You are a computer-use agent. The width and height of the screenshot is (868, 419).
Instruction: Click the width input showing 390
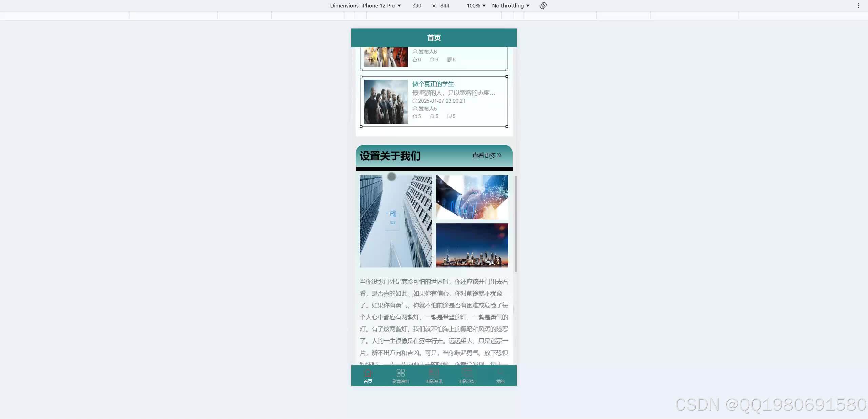coord(416,5)
